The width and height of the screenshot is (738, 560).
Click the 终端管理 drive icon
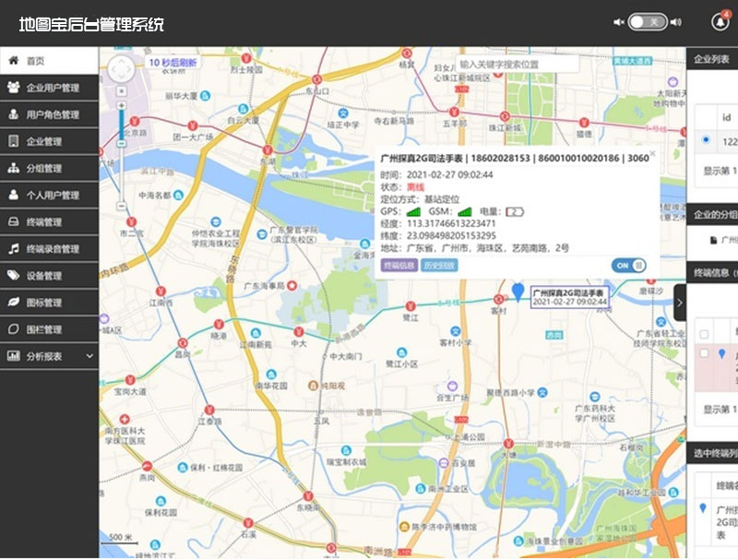pyautogui.click(x=14, y=221)
